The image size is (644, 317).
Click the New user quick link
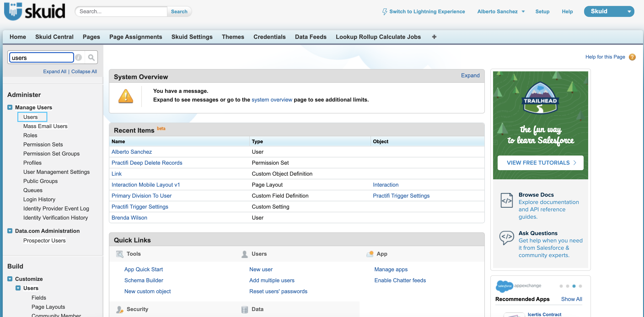coord(261,269)
